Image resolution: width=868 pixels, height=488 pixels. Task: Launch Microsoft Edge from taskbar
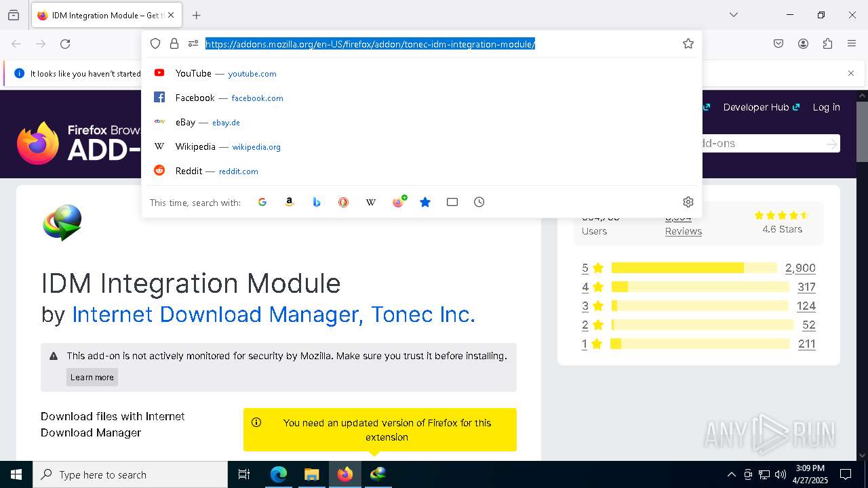pos(279,474)
